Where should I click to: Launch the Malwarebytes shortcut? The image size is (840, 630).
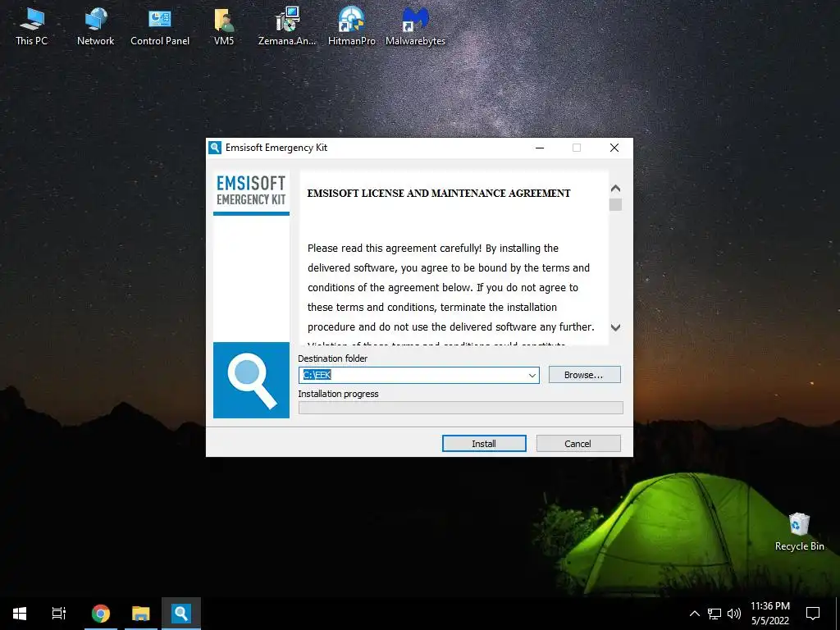coord(415,27)
